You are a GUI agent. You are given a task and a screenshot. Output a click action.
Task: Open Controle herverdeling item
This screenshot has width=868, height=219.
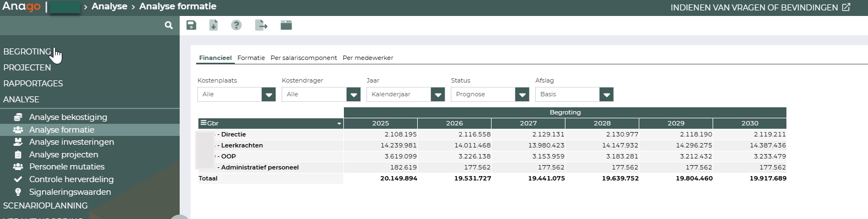[x=71, y=179]
